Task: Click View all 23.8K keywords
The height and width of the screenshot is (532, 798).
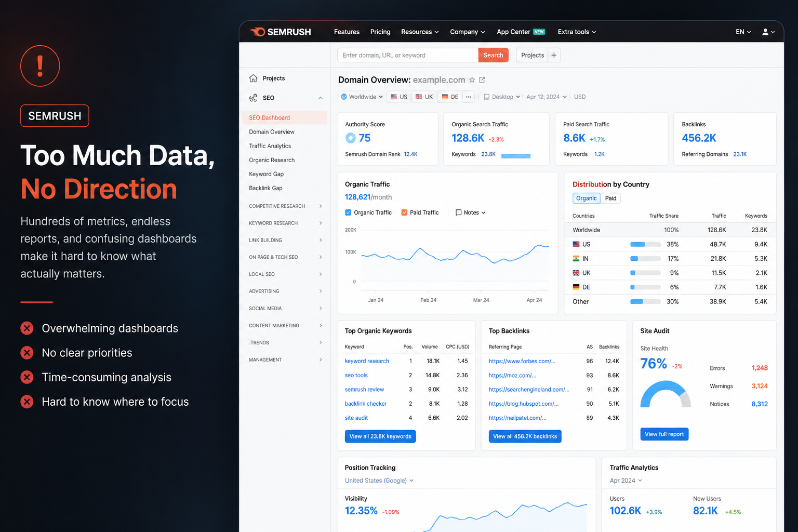Action: (380, 436)
